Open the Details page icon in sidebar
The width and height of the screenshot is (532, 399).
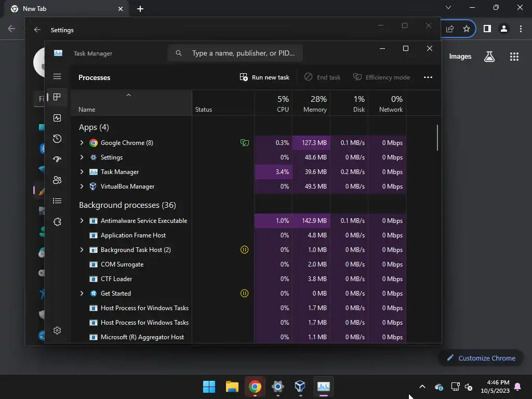[57, 201]
